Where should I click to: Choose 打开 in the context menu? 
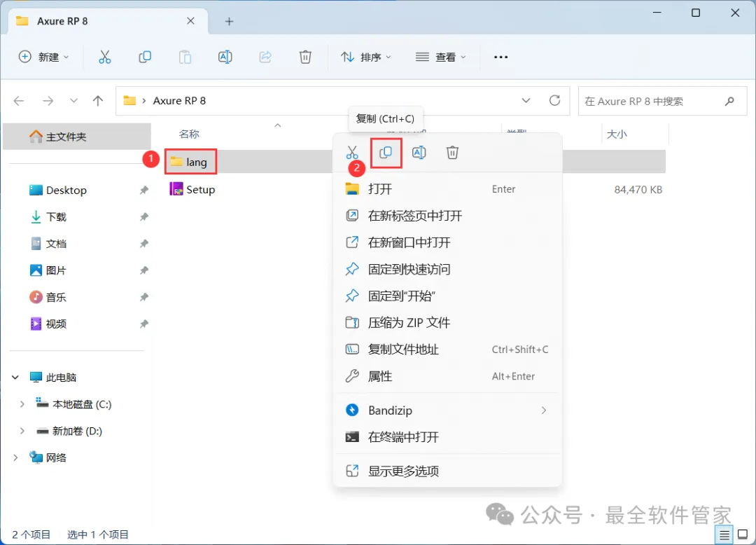[x=447, y=189]
